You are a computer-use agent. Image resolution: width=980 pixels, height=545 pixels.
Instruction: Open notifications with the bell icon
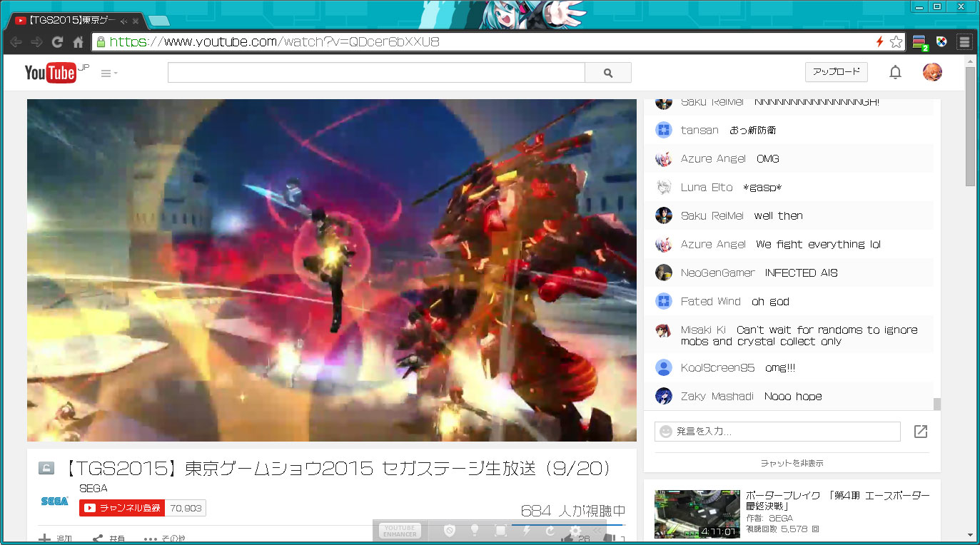[895, 72]
